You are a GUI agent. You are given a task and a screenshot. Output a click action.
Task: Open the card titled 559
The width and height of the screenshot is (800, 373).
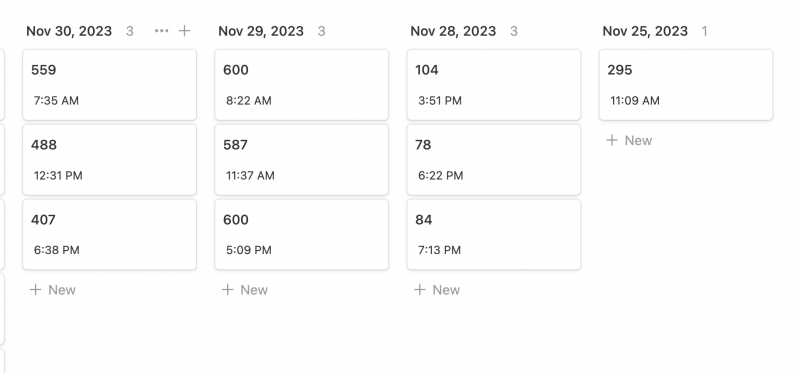point(110,85)
